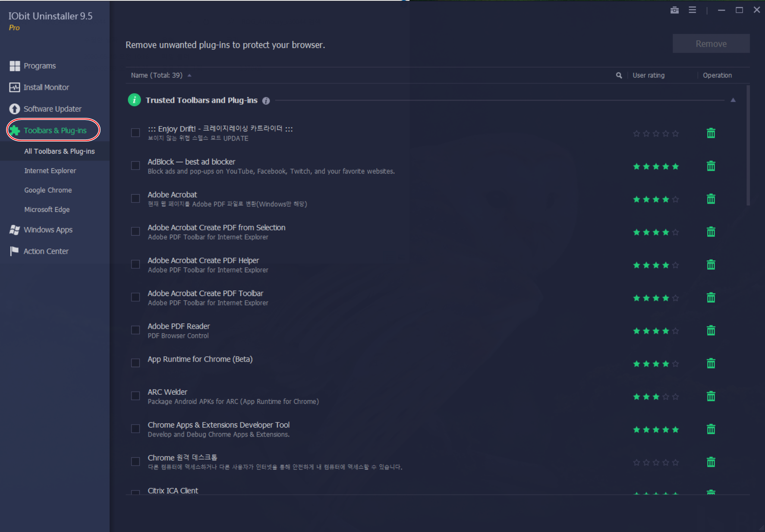Filter plug-ins by Internet Explorer
Viewport: 765px width, 532px height.
(x=50, y=170)
